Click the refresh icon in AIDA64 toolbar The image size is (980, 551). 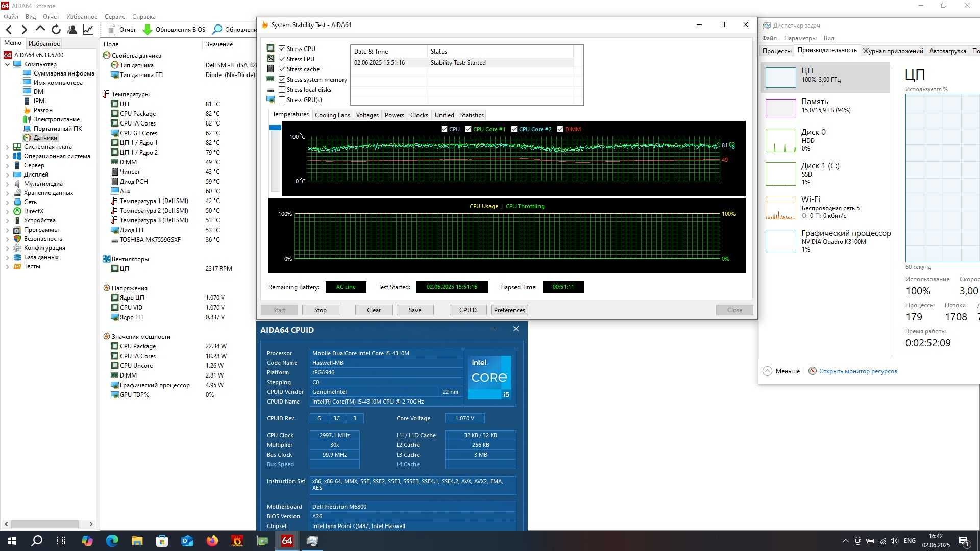(x=56, y=30)
